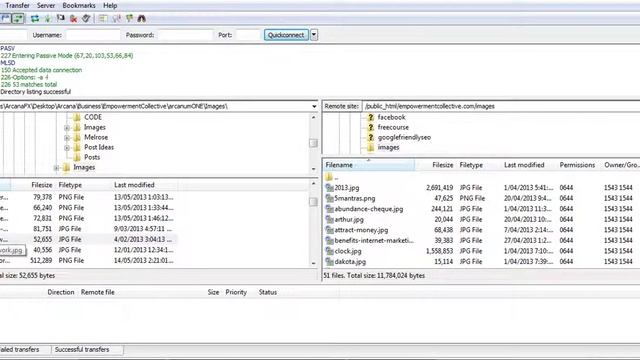
Task: Toggle the remote directory tree display
Action: point(6,18)
